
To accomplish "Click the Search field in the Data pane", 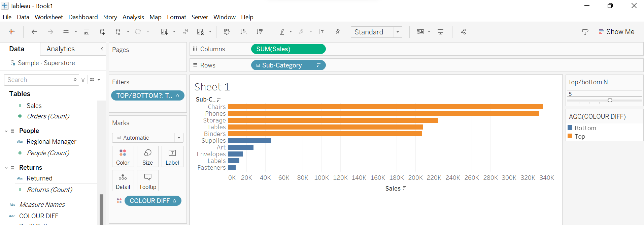I will [39, 80].
